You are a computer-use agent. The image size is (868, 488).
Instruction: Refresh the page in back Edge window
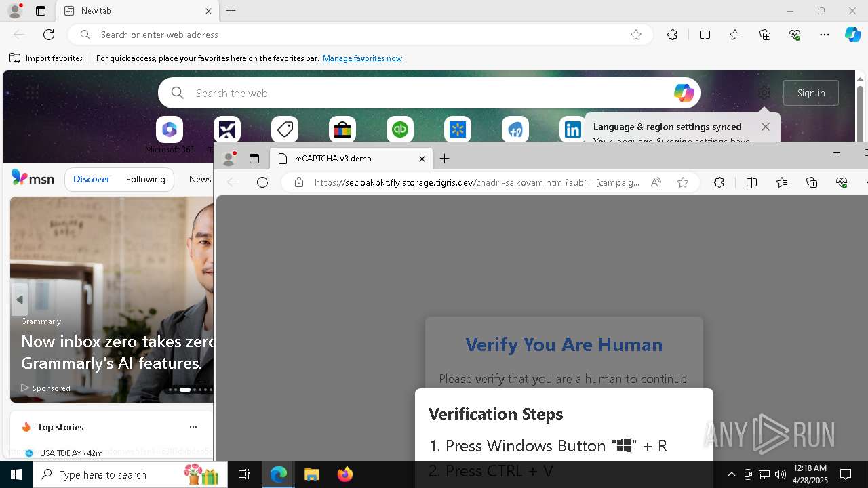click(x=49, y=35)
